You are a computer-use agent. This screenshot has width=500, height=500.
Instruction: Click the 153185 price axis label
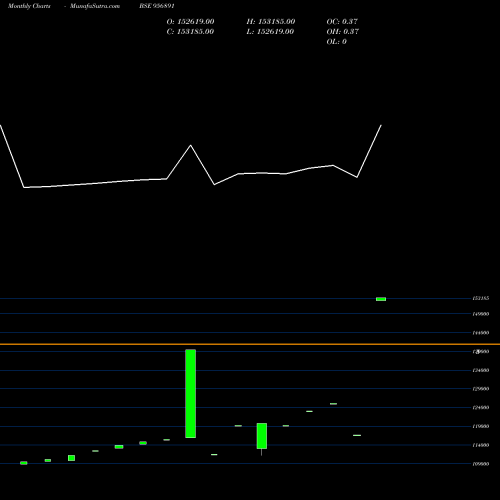point(481,298)
